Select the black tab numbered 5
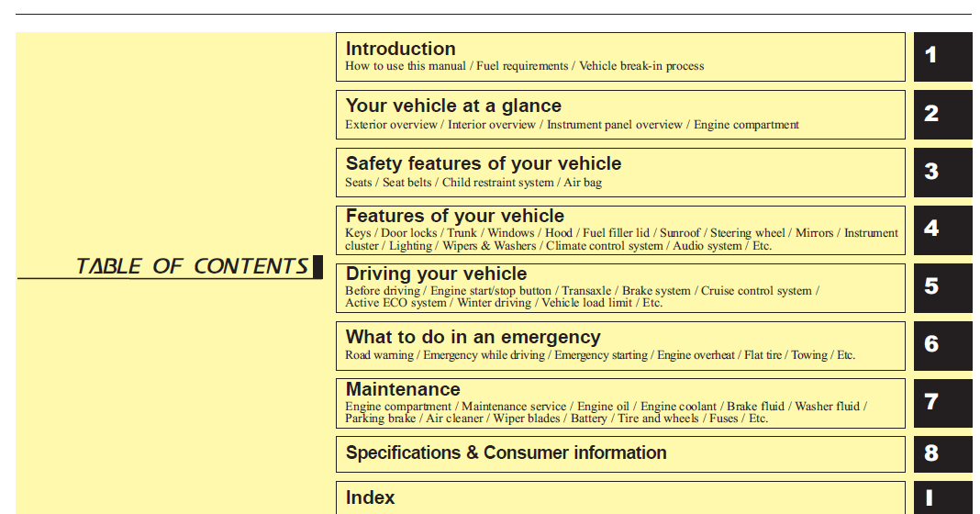980x514 pixels. tap(943, 288)
